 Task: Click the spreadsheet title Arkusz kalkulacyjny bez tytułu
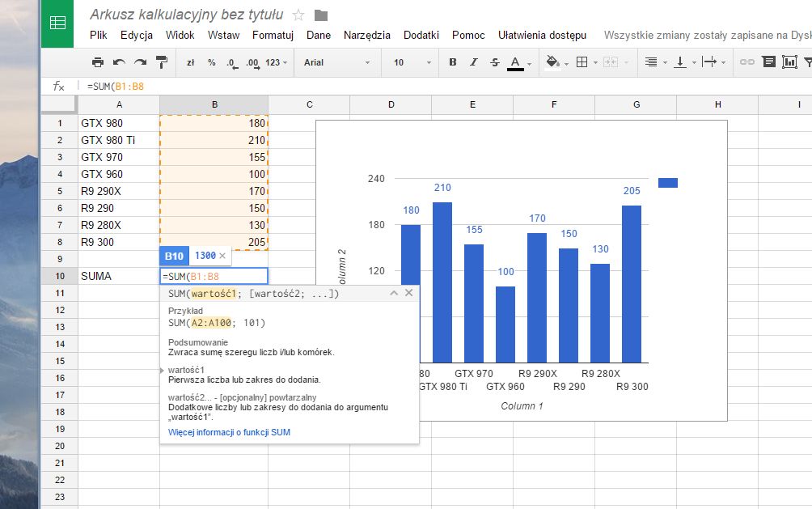[187, 15]
